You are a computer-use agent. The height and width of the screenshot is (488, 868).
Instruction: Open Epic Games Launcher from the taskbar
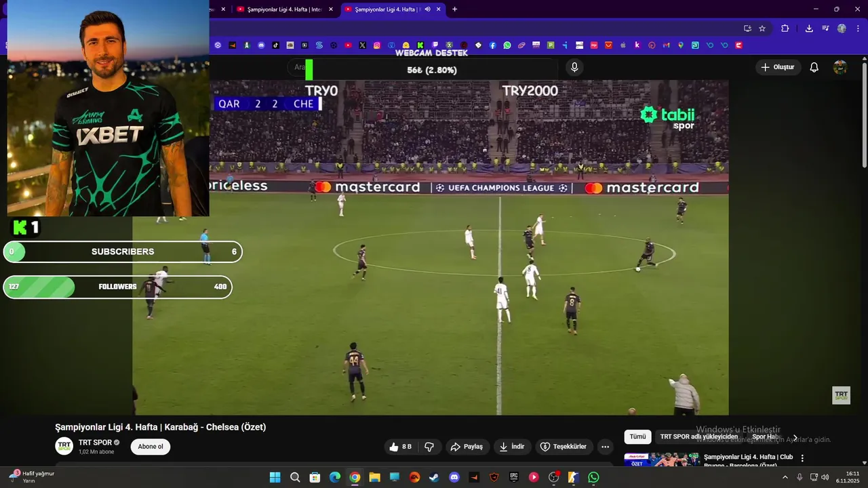[514, 477]
